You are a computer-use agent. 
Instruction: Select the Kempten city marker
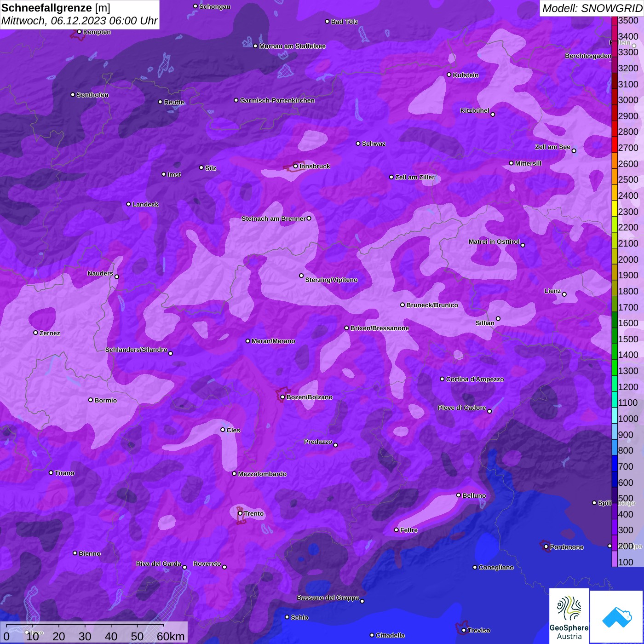[x=80, y=32]
